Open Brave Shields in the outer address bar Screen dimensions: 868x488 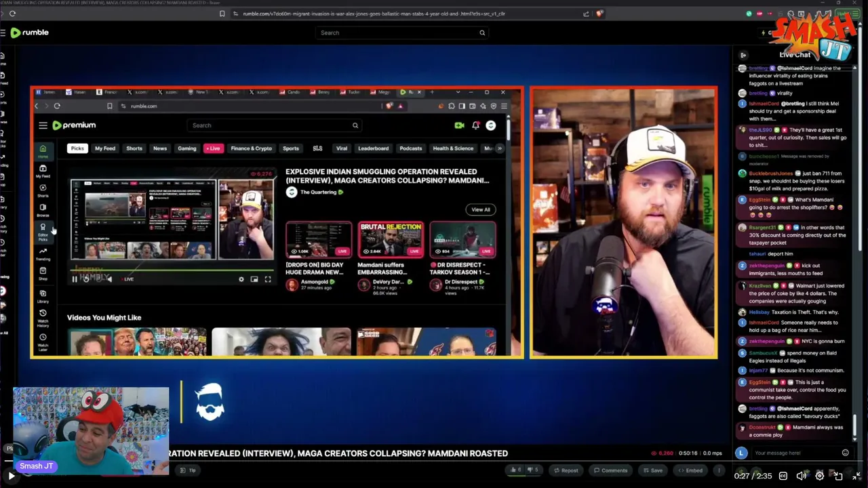(599, 14)
